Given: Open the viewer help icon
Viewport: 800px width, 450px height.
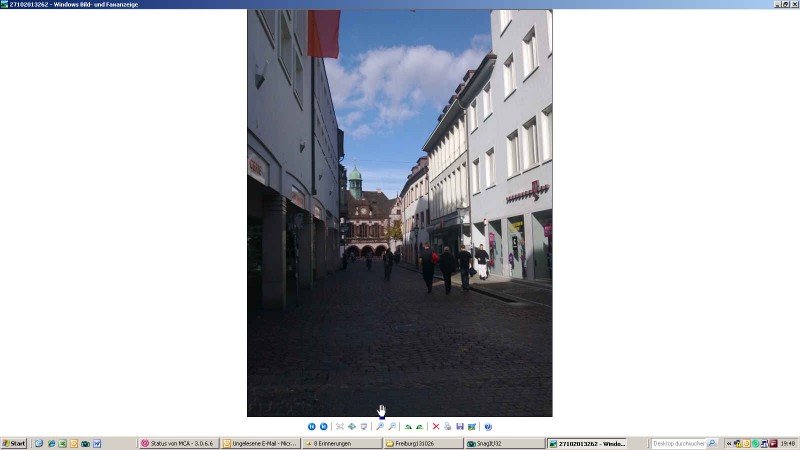Looking at the screenshot, I should tap(488, 426).
